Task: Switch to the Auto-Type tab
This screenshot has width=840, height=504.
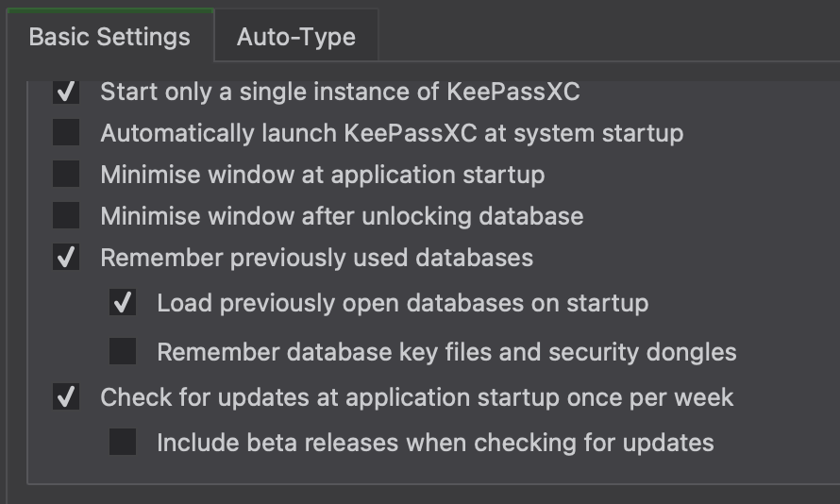Action: pyautogui.click(x=295, y=37)
